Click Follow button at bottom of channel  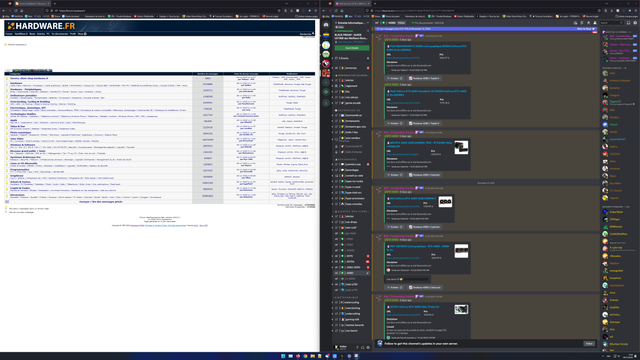pyautogui.click(x=589, y=344)
